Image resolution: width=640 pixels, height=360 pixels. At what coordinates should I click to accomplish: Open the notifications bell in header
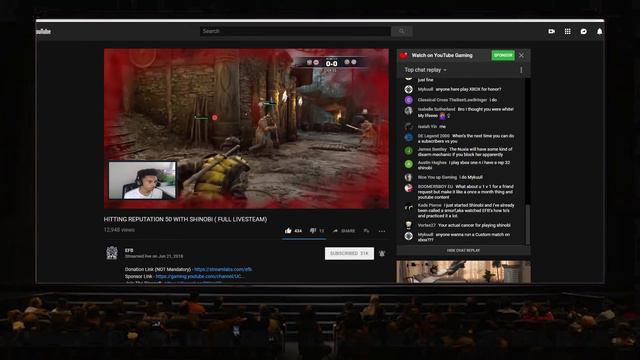point(599,31)
